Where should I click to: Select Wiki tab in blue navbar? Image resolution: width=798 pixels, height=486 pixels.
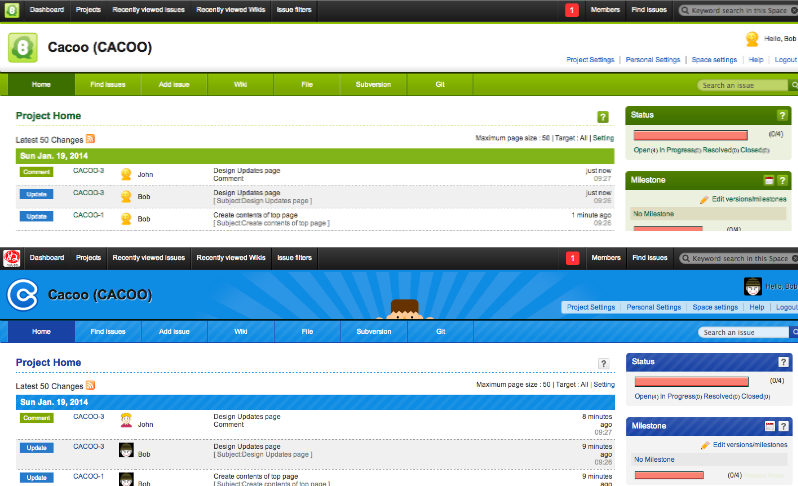tap(241, 331)
